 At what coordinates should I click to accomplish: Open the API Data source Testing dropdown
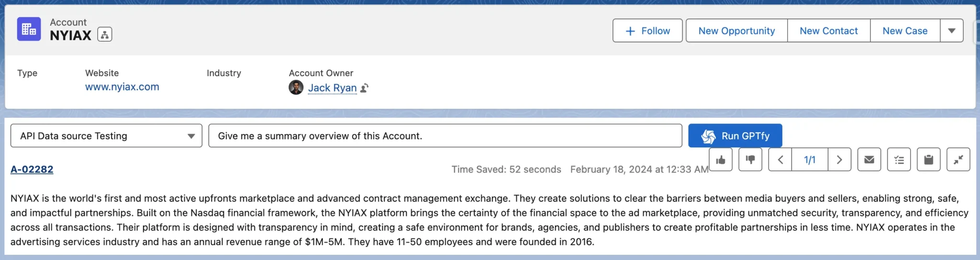106,136
